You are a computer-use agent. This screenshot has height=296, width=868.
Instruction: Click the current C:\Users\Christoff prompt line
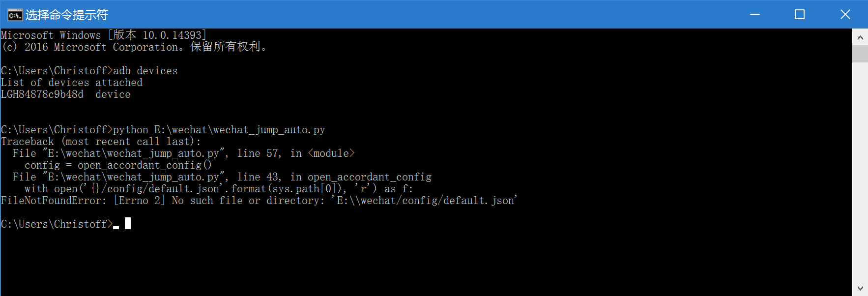(57, 224)
